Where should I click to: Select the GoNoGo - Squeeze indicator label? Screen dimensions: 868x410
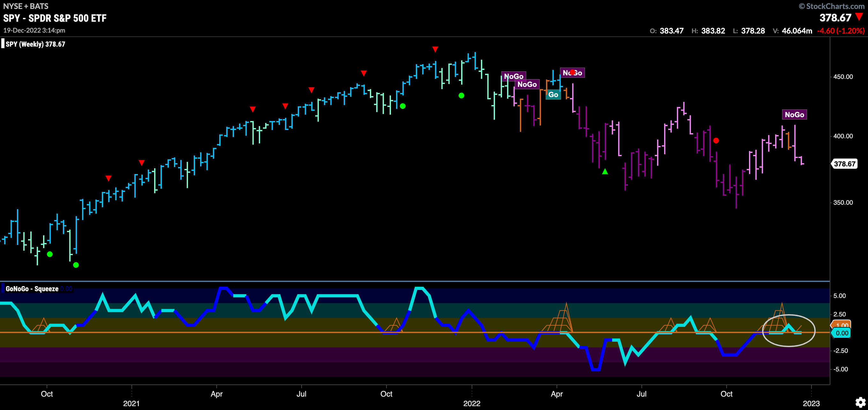(x=32, y=289)
